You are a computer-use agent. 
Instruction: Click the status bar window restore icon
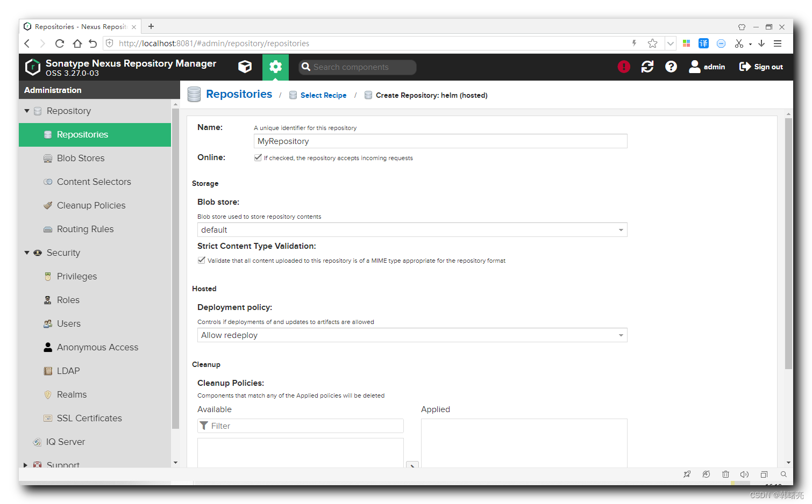click(764, 474)
